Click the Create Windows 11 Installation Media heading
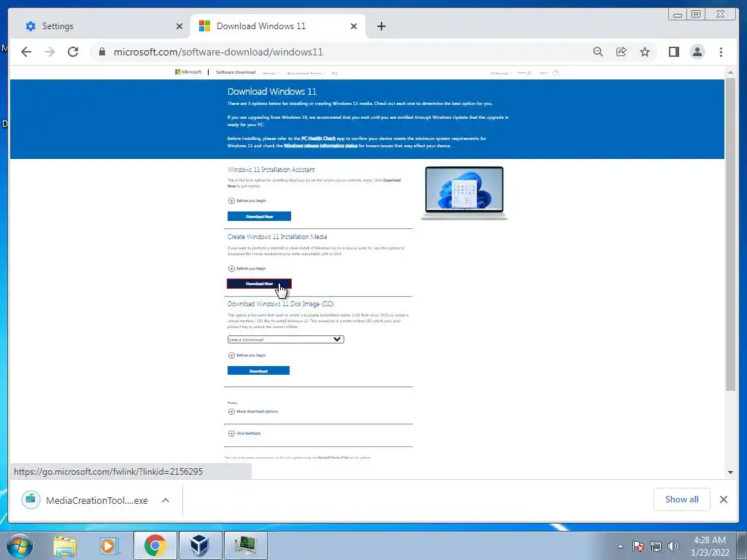The height and width of the screenshot is (560, 747). 277,237
